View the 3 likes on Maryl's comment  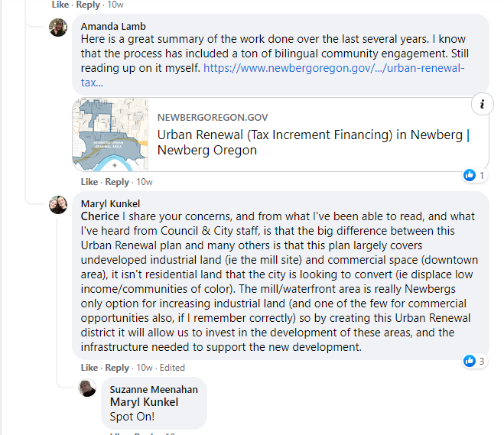click(475, 361)
